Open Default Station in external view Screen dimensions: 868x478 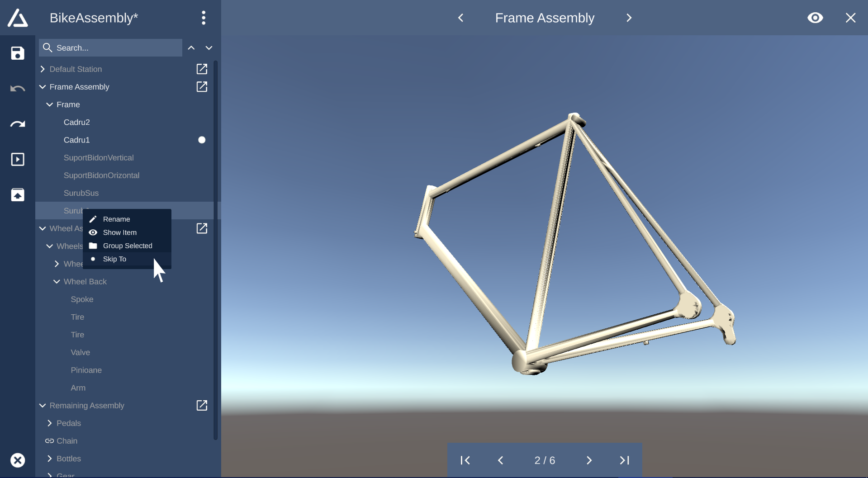click(202, 69)
